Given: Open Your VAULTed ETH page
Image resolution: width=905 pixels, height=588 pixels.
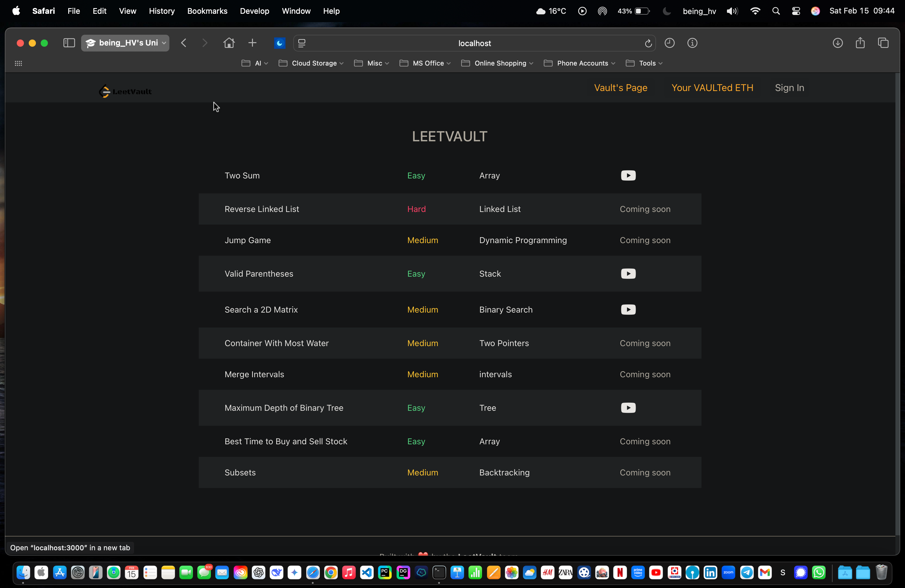Looking at the screenshot, I should coord(712,88).
